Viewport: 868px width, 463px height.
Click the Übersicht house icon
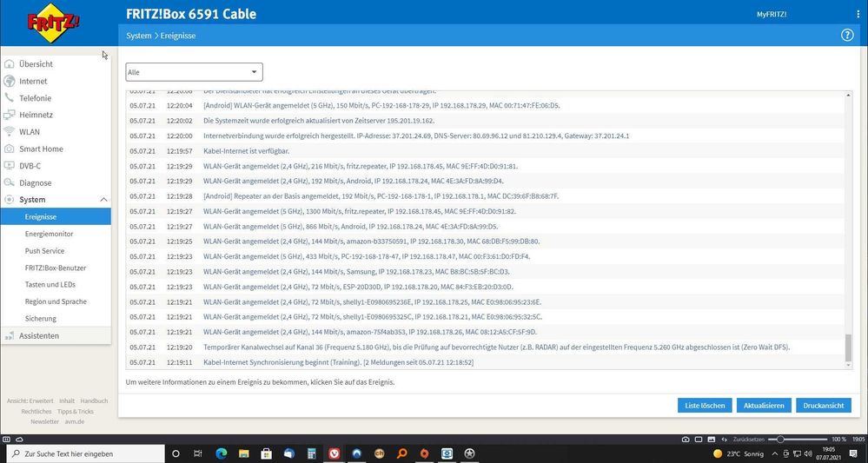pyautogui.click(x=9, y=63)
